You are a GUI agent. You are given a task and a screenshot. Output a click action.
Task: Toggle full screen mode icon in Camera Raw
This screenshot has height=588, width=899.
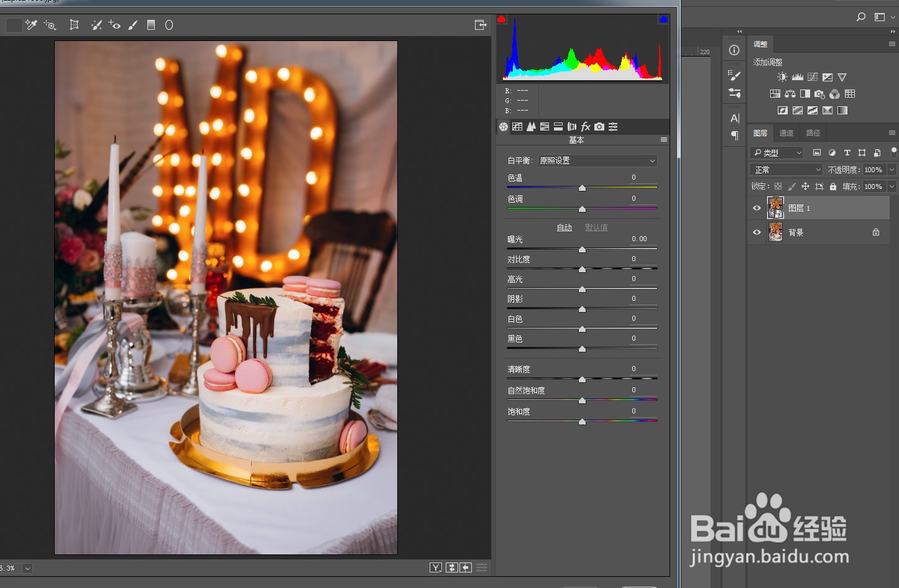pyautogui.click(x=480, y=25)
